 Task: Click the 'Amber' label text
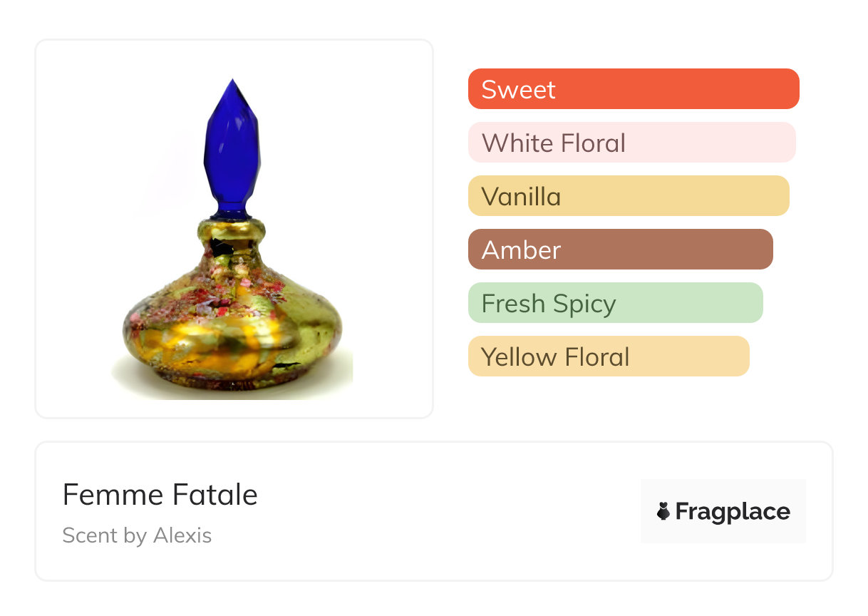click(522, 250)
